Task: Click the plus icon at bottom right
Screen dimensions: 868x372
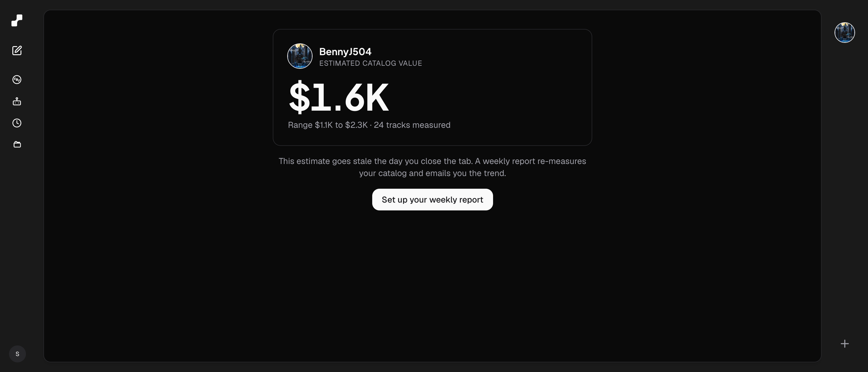Action: [844, 344]
